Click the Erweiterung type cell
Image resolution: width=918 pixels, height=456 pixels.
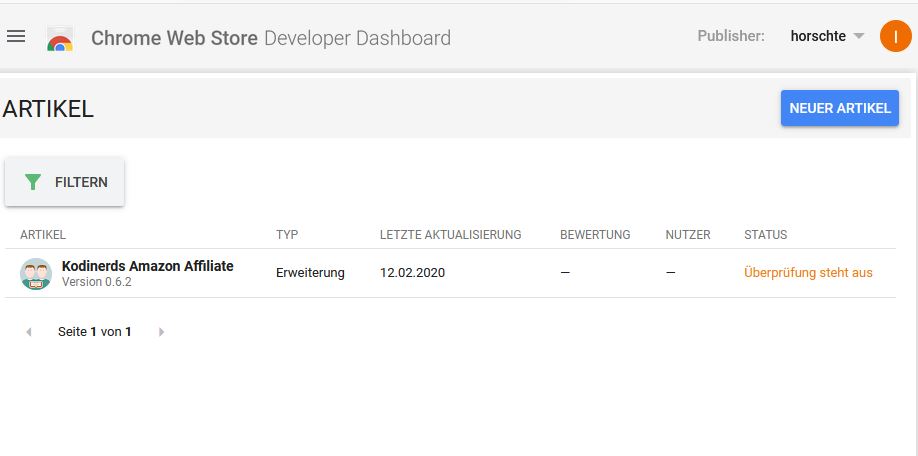tap(310, 273)
